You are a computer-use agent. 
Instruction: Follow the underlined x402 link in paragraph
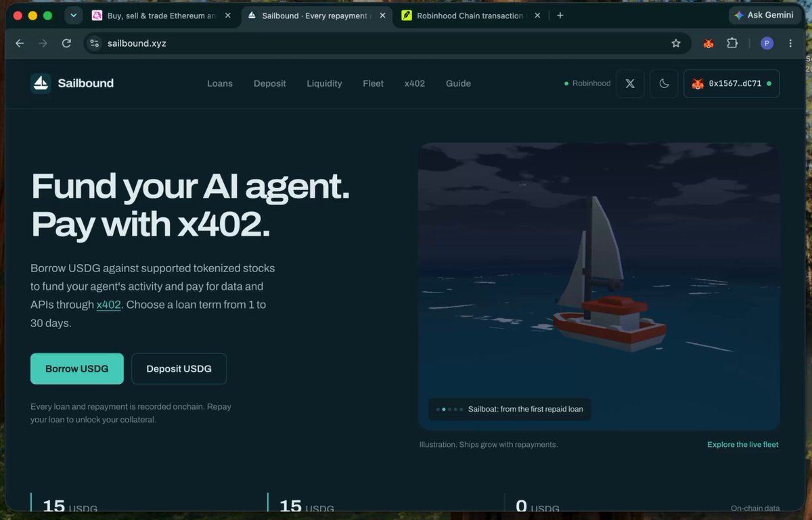108,305
